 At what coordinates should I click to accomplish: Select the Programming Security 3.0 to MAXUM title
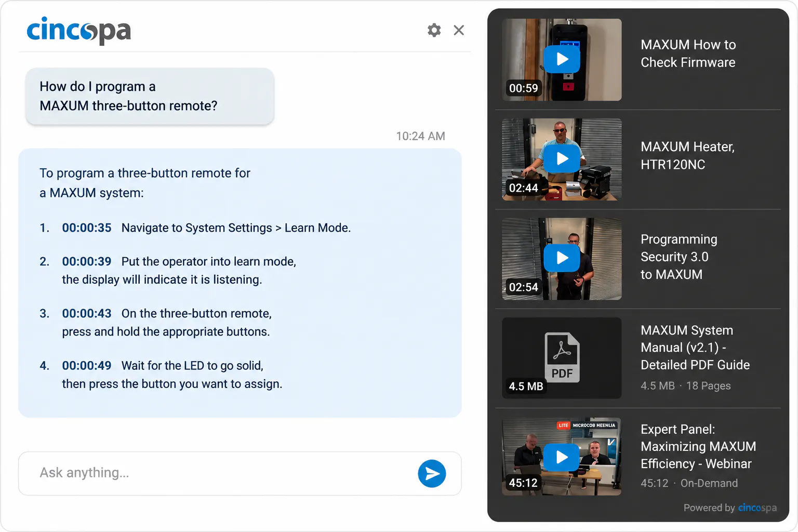point(679,257)
